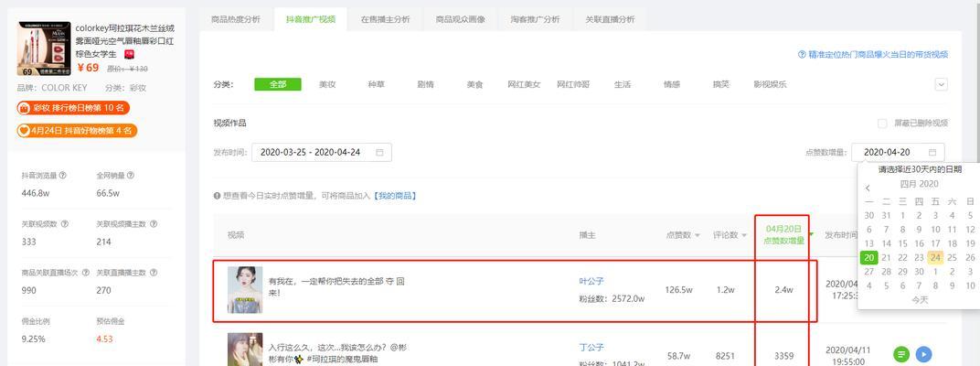Click colorkey product image thumbnail

pyautogui.click(x=44, y=48)
